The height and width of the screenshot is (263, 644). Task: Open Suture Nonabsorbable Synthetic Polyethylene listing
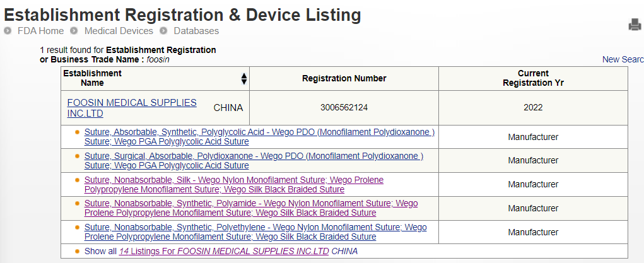pos(255,231)
